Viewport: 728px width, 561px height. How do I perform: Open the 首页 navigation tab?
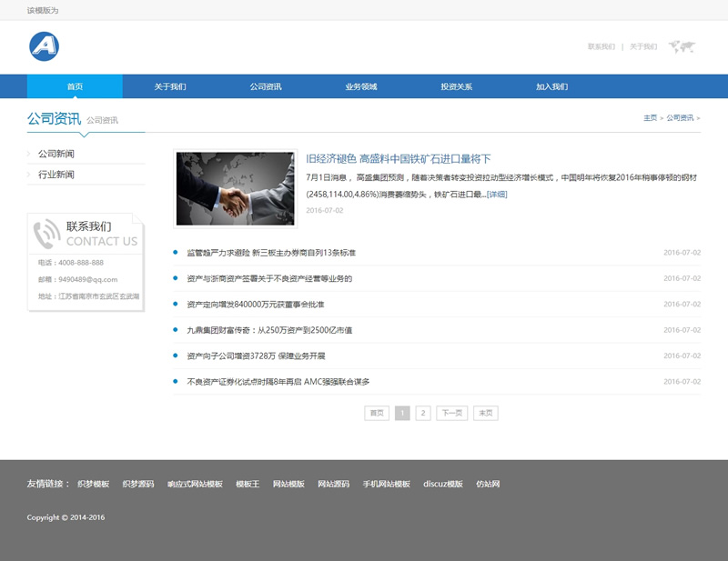pos(75,87)
